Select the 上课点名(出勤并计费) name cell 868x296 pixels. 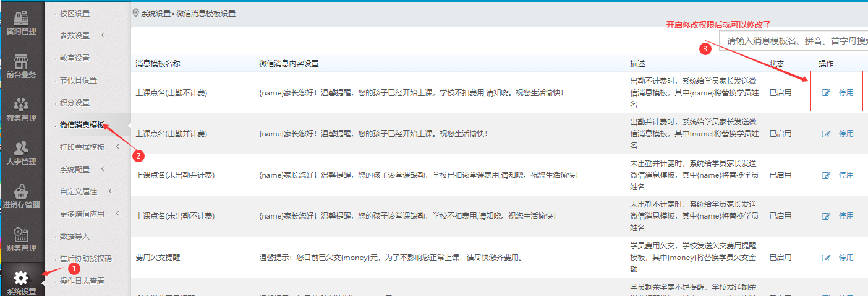tap(171, 134)
